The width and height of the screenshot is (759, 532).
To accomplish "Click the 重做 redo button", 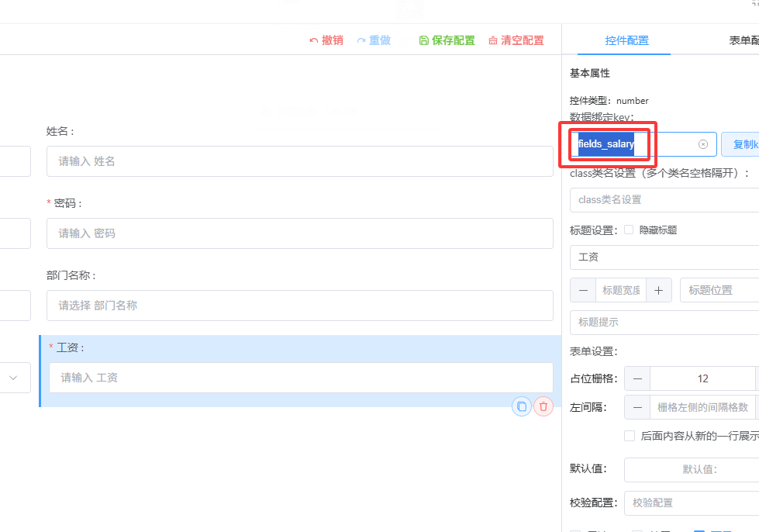I will click(x=374, y=40).
